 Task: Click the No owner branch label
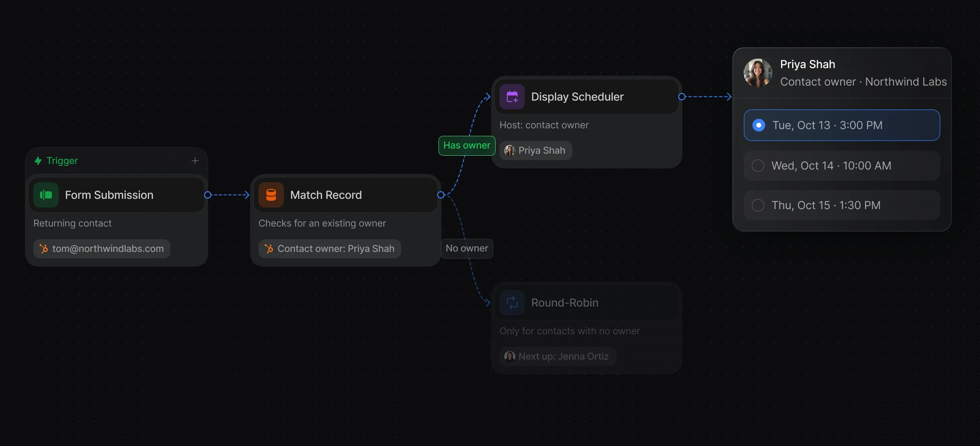[467, 249]
